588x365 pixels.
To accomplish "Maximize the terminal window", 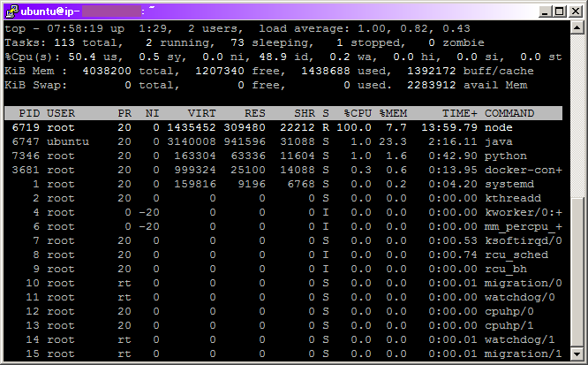I will [x=558, y=11].
